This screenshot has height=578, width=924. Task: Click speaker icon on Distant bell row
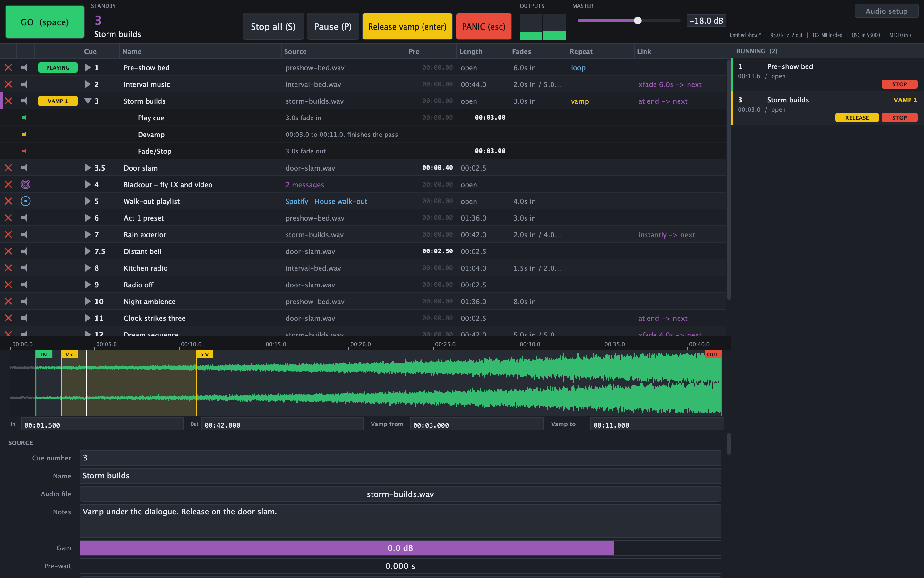pos(24,251)
